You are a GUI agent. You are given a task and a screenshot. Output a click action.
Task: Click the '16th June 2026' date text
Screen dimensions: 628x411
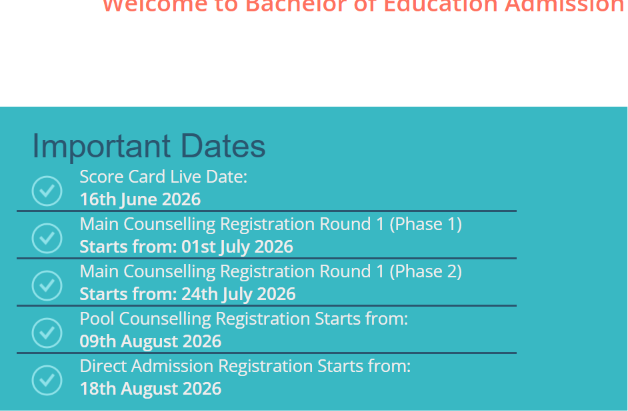coord(140,199)
